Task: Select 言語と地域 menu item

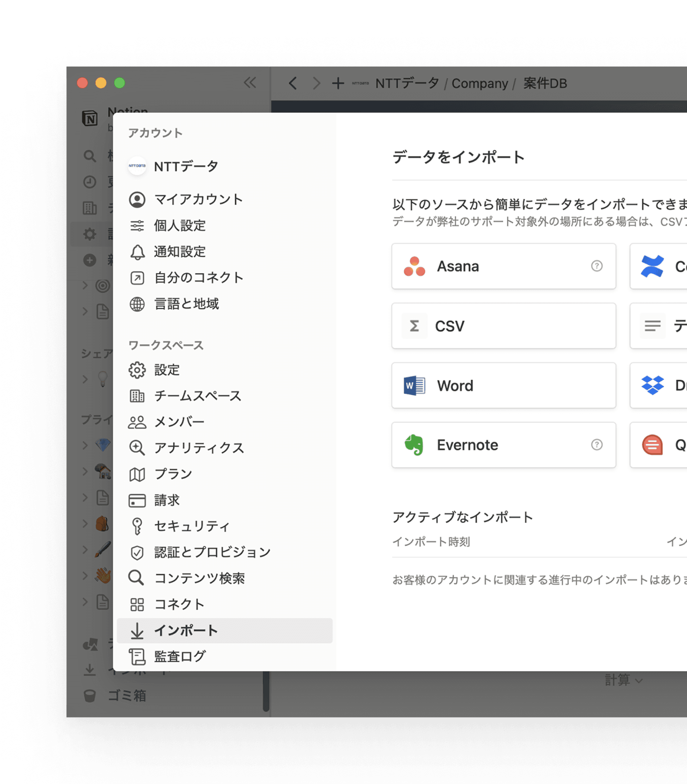Action: (186, 304)
